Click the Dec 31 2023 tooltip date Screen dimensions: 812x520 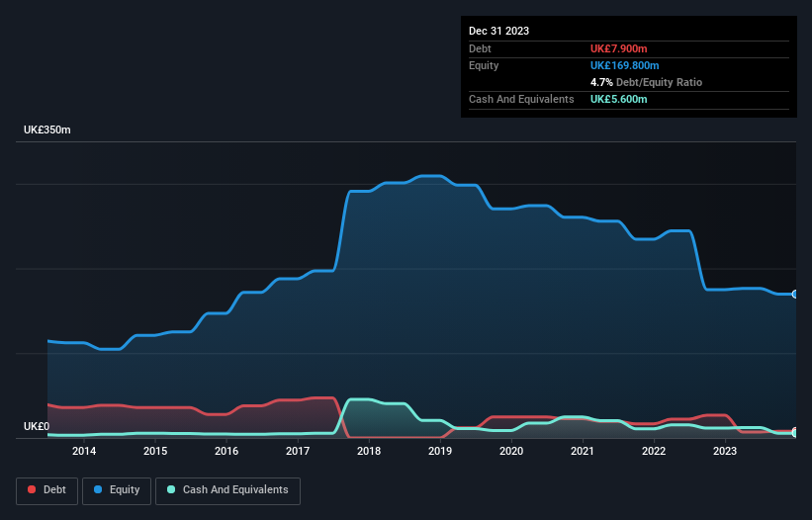click(498, 31)
